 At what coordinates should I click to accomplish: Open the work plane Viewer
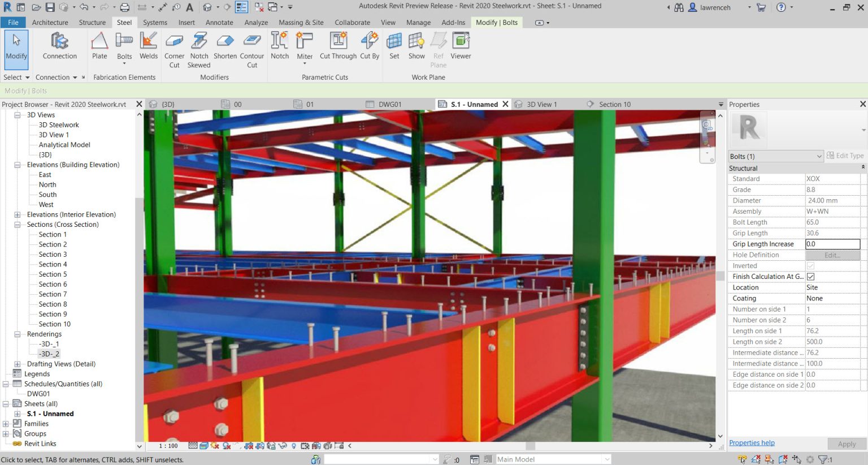click(x=461, y=46)
